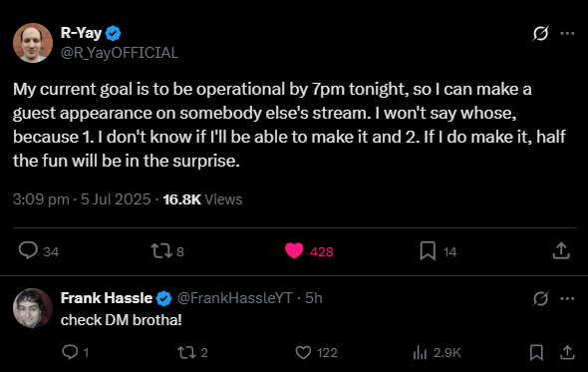
Task: Open the @R_YayOFFICIAL handle link
Action: click(x=120, y=53)
